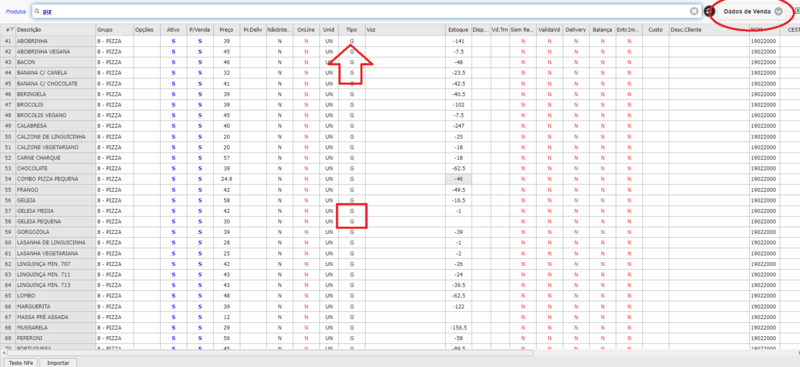Select the CARNE CHARQUE product row
Viewport: 800px width, 367px height.
(x=55, y=158)
